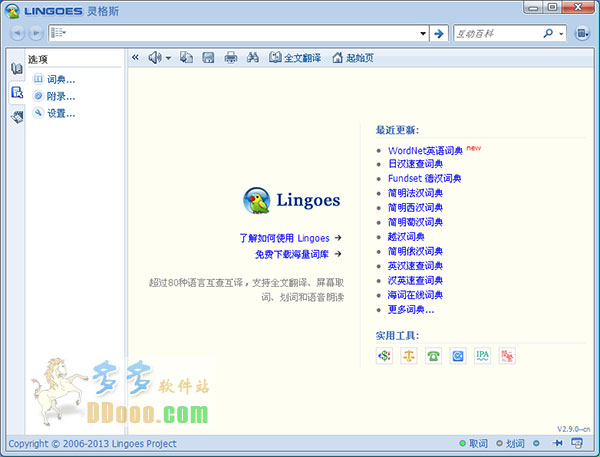Click the save floppy disk icon
Image resolution: width=600 pixels, height=457 pixels.
click(x=208, y=58)
